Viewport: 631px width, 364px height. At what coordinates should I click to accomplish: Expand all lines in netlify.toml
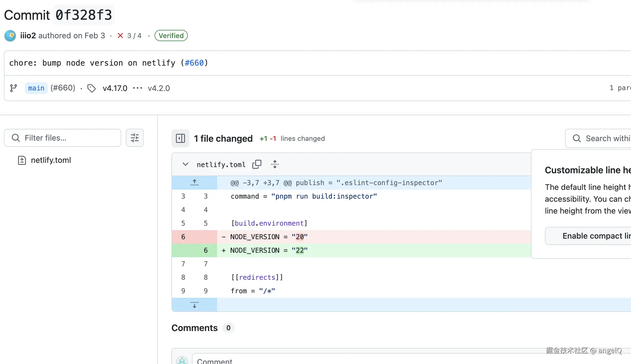click(x=275, y=164)
